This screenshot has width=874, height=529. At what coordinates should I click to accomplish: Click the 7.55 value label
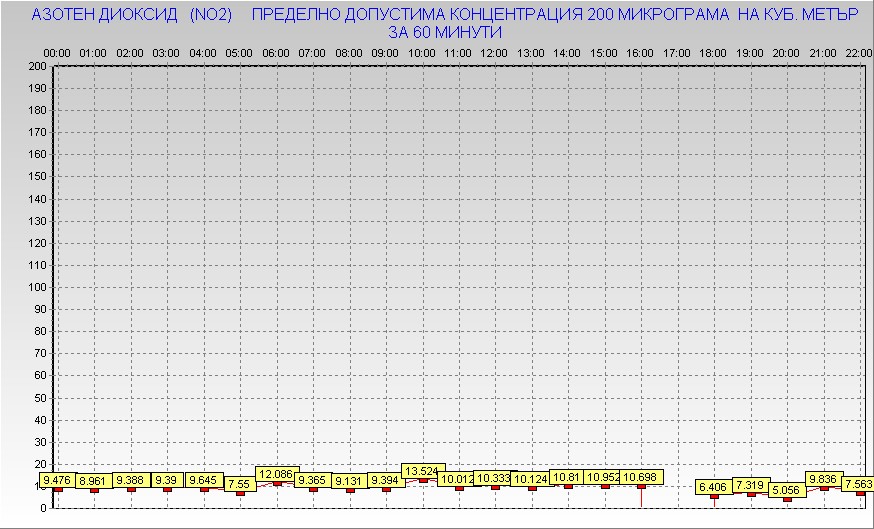point(239,484)
